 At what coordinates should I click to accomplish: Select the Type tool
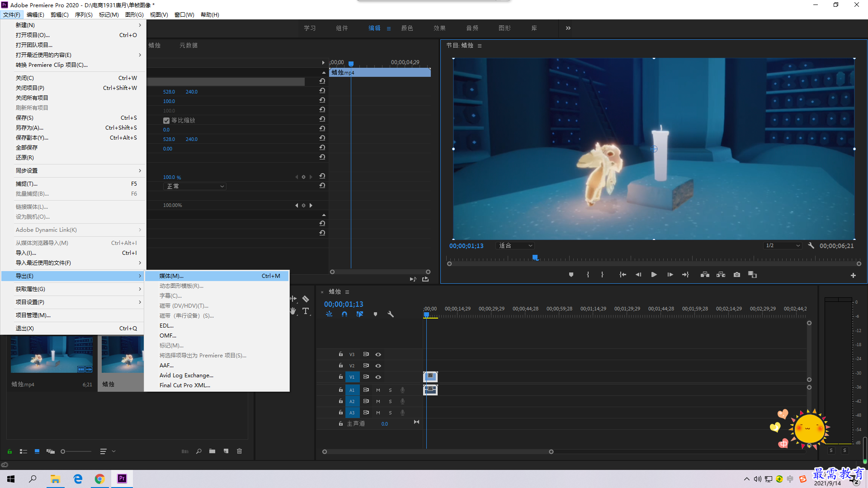tap(306, 311)
